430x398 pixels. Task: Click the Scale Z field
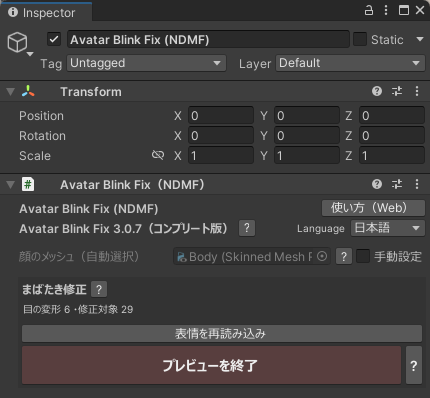pyautogui.click(x=392, y=156)
